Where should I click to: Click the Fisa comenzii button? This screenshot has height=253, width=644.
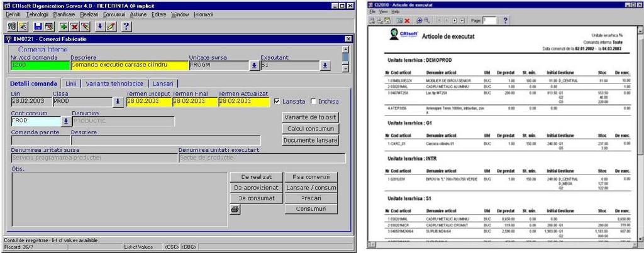[x=311, y=177]
